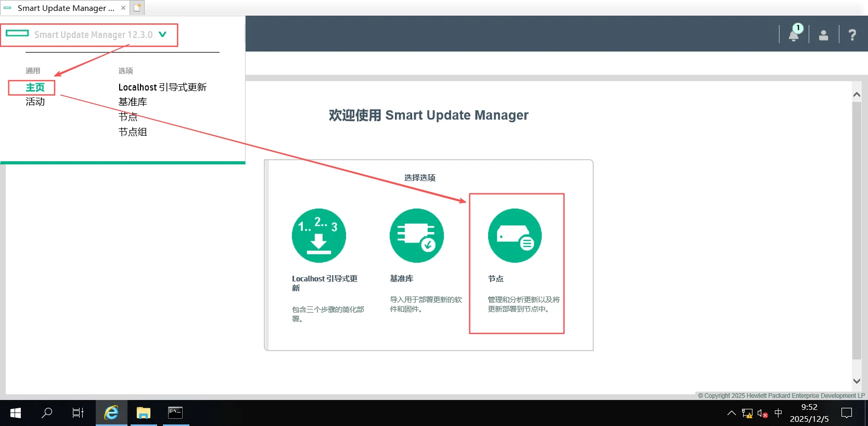This screenshot has width=868, height=426.
Task: Click the Smart Update Manager 12.3.0 title
Action: pyautogui.click(x=93, y=34)
